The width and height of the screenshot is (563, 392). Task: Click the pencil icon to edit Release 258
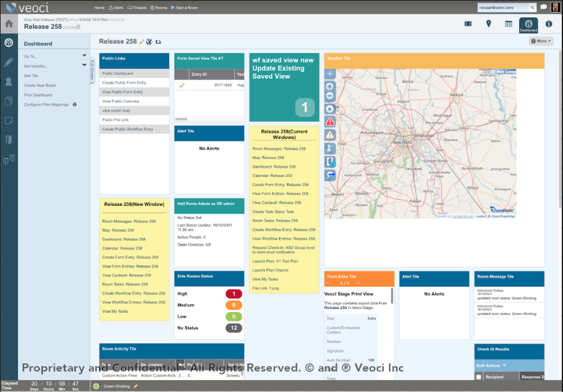pyautogui.click(x=141, y=41)
